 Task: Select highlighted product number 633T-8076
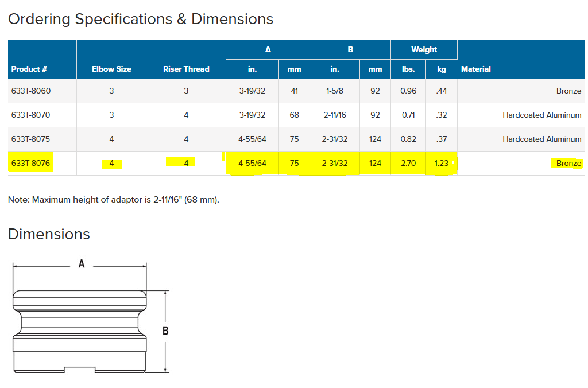(x=31, y=163)
